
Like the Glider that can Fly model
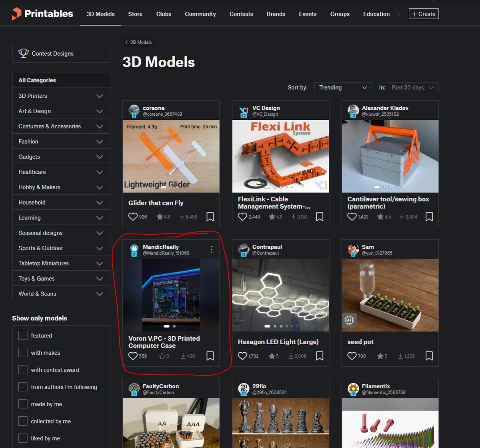pos(133,217)
